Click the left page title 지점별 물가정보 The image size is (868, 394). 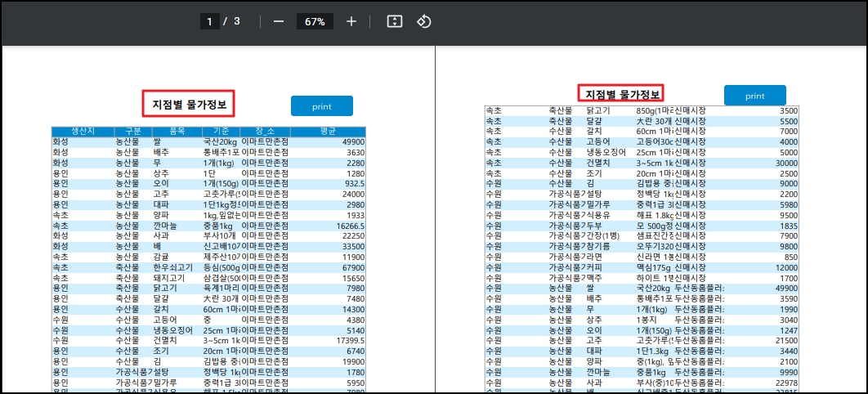[x=189, y=105]
